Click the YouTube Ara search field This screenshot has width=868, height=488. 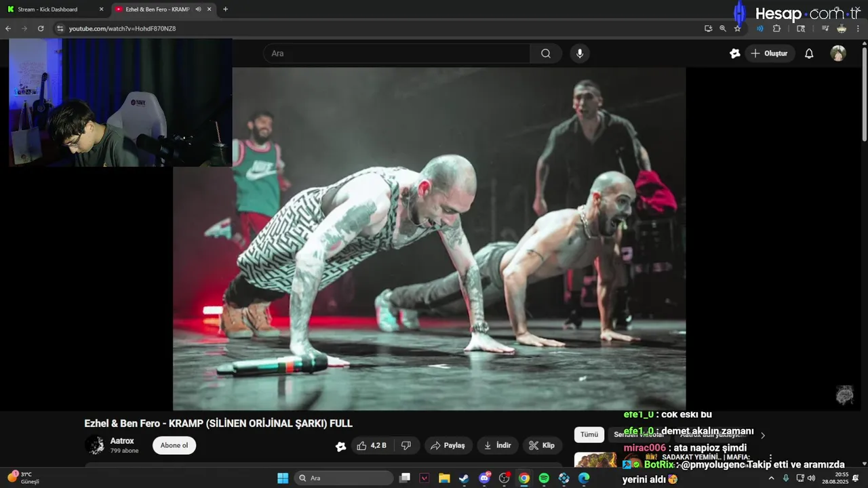coord(397,54)
